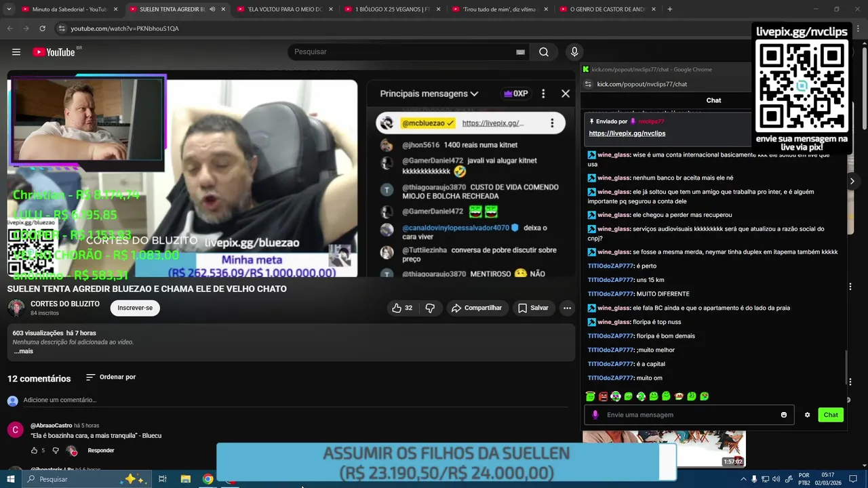Open the YouTube hamburger guide menu
Screen dimensions: 868x488
[16, 52]
